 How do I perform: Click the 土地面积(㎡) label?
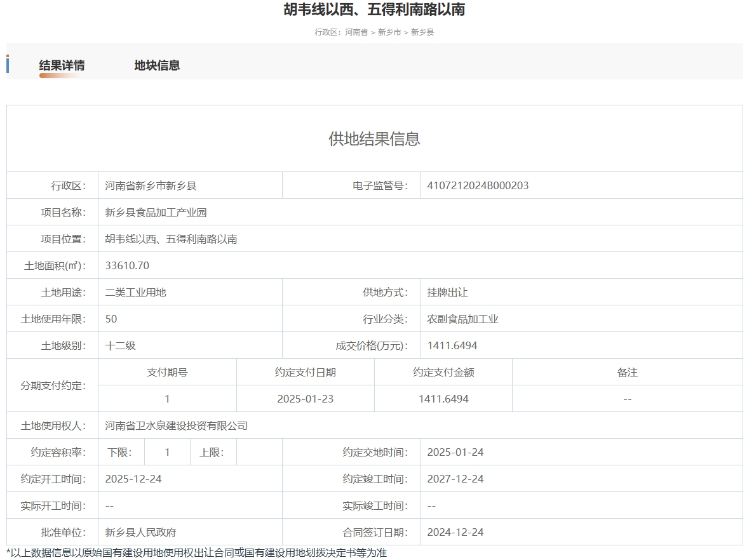(55, 265)
